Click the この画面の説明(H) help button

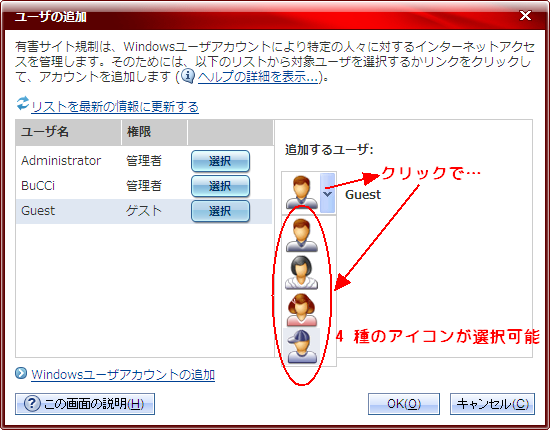pos(85,404)
